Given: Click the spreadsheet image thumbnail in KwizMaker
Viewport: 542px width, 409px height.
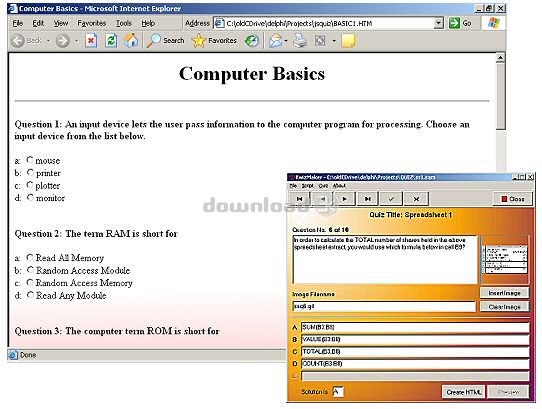Looking at the screenshot, I should 505,259.
